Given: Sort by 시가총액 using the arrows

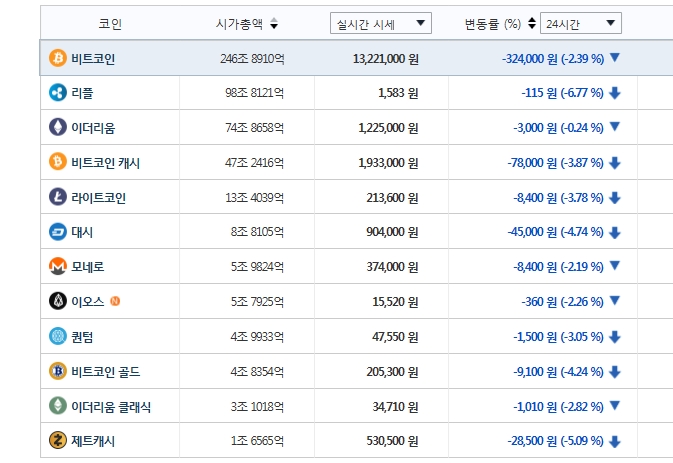Looking at the screenshot, I should coord(274,24).
